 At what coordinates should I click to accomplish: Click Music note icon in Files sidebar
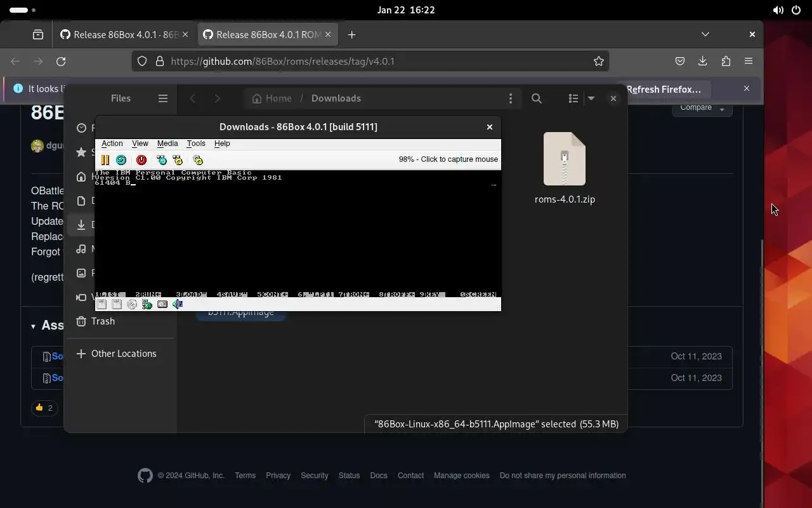(81, 249)
